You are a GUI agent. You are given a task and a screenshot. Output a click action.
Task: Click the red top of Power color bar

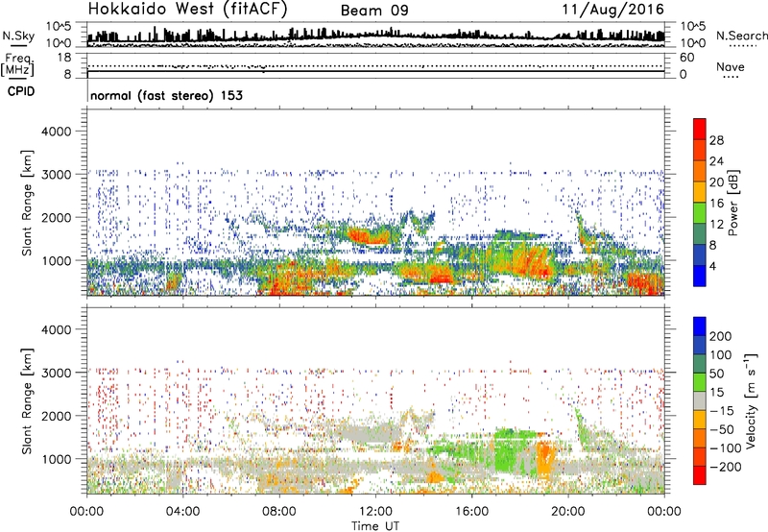click(x=700, y=127)
